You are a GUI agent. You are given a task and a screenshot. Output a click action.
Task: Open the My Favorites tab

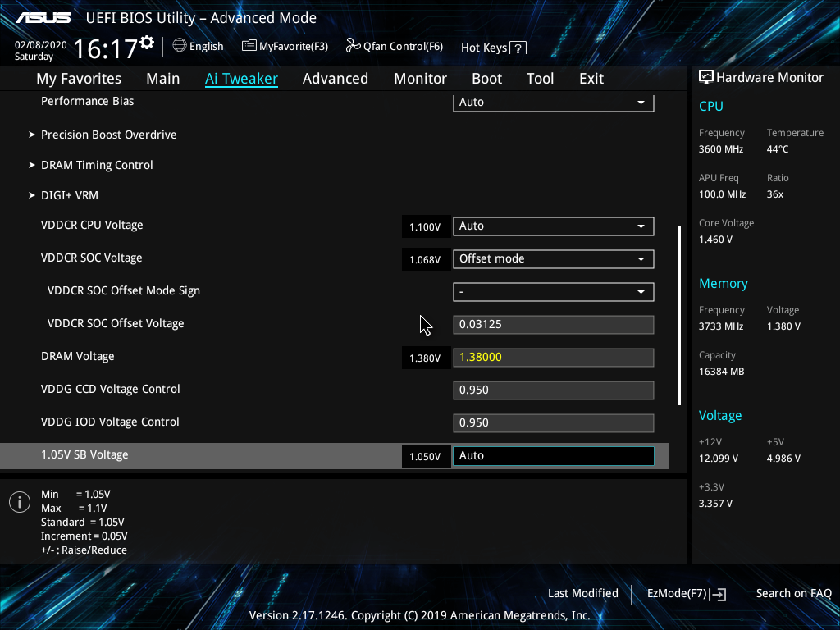point(79,79)
